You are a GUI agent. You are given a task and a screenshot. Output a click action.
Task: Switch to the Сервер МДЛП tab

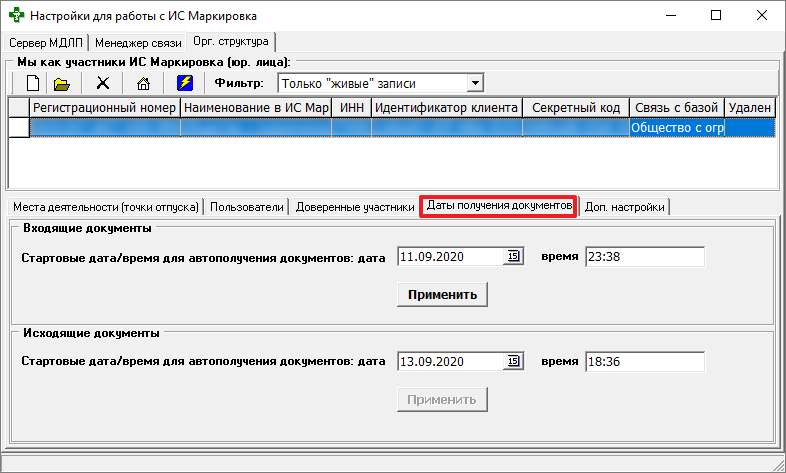click(47, 43)
